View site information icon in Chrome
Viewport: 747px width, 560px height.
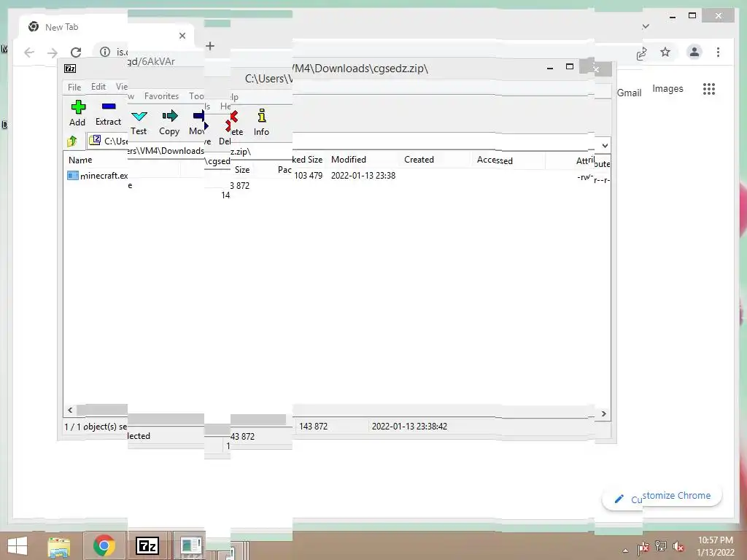click(x=105, y=52)
